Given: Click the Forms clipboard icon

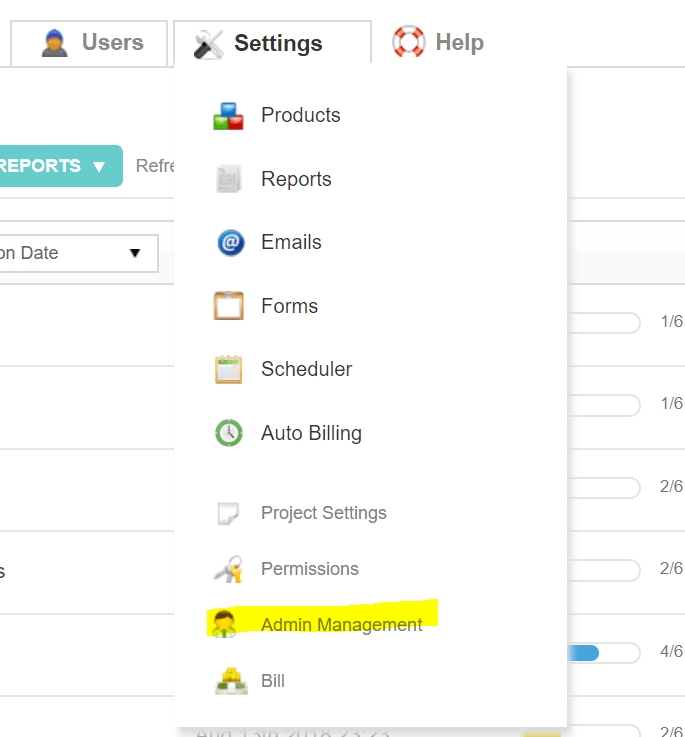Looking at the screenshot, I should click(228, 306).
